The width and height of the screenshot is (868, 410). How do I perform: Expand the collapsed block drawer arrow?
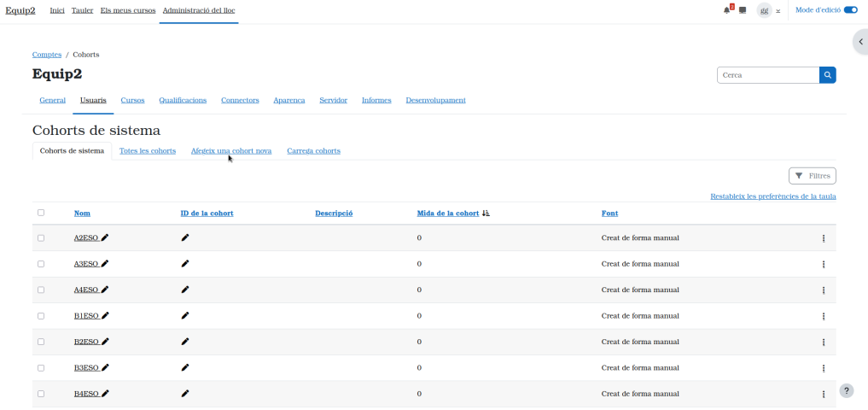pos(861,42)
